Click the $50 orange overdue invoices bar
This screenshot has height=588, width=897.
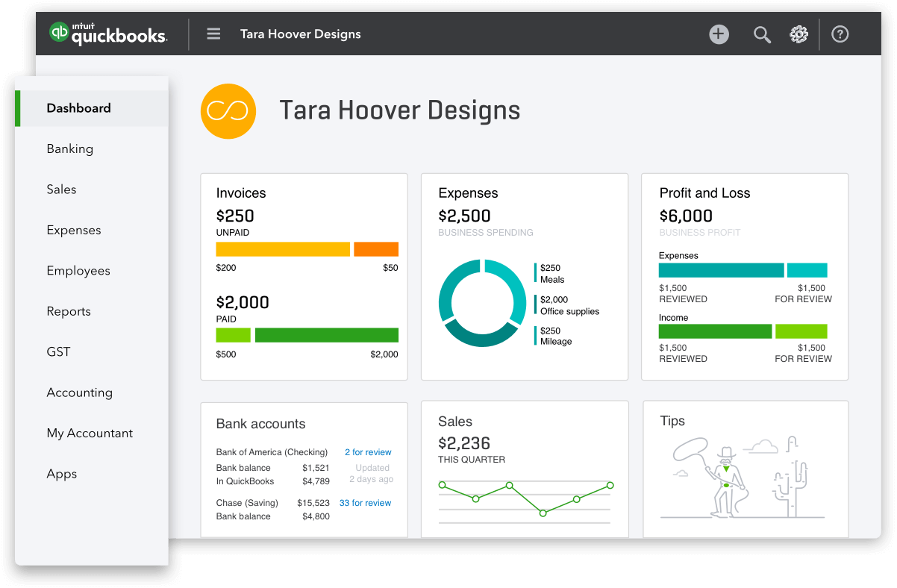point(376,249)
